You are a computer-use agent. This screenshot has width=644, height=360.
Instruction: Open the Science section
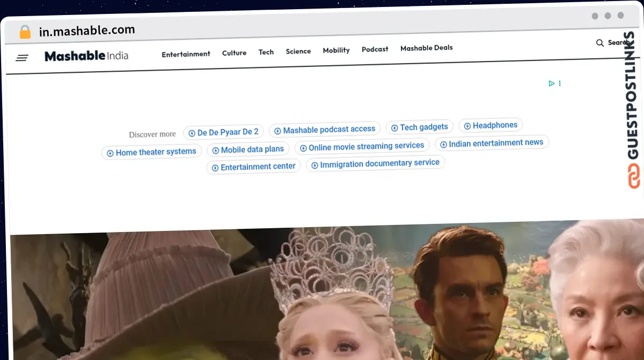click(298, 51)
